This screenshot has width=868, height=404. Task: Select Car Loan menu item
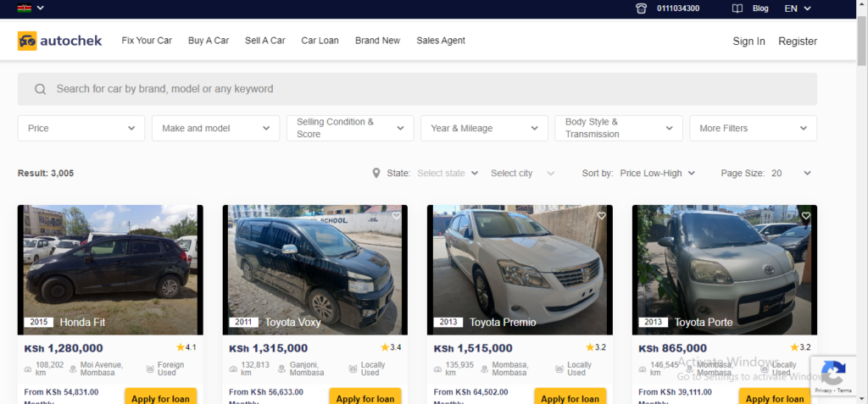click(320, 41)
